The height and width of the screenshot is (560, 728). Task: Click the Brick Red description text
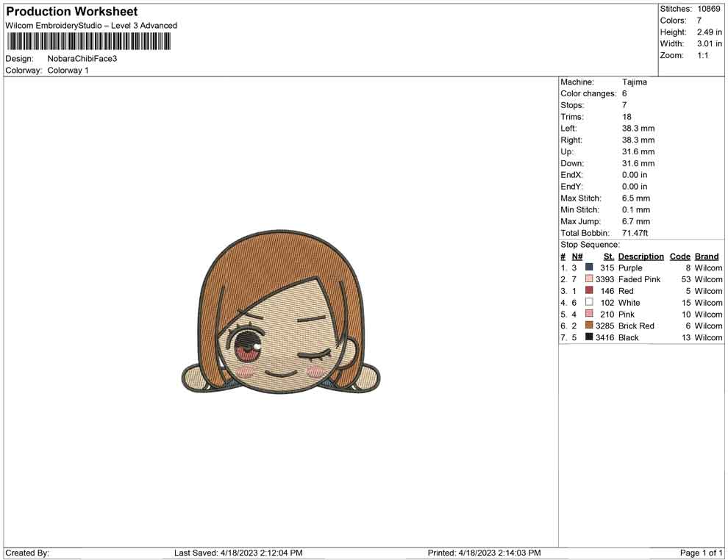[x=636, y=326]
